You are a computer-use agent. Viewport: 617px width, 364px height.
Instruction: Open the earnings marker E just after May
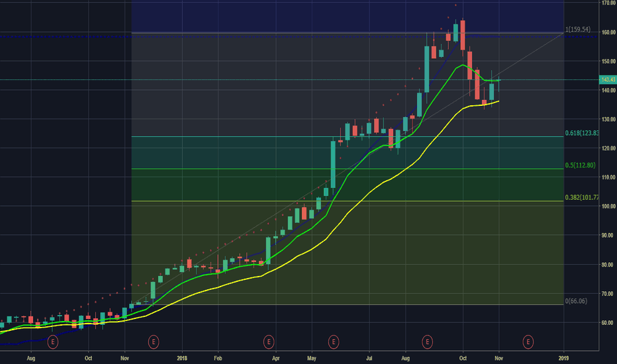[334, 341]
